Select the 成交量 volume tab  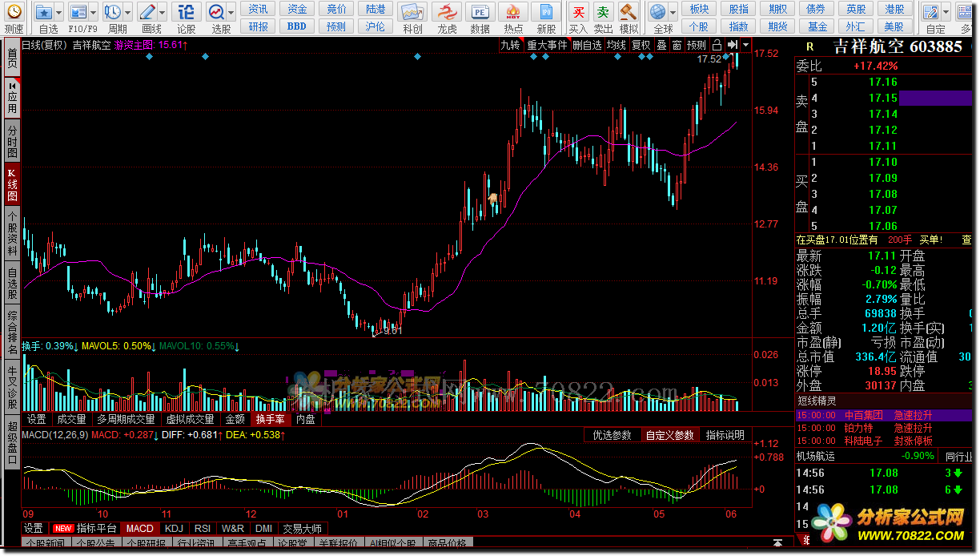tap(71, 419)
